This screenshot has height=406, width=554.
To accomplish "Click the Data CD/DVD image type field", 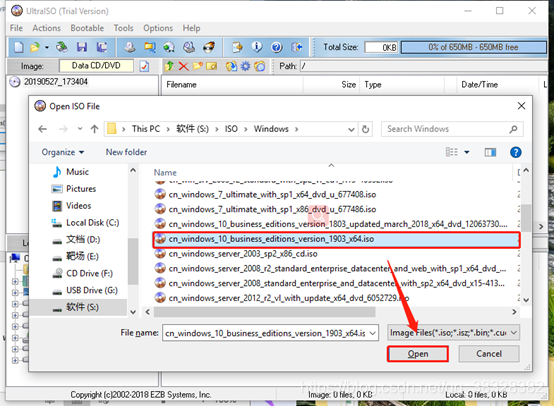I will [x=96, y=66].
